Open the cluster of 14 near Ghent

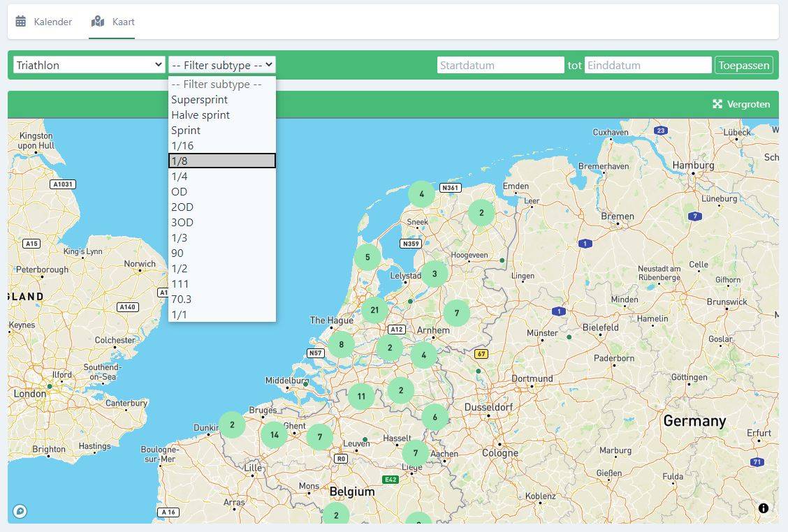click(274, 434)
